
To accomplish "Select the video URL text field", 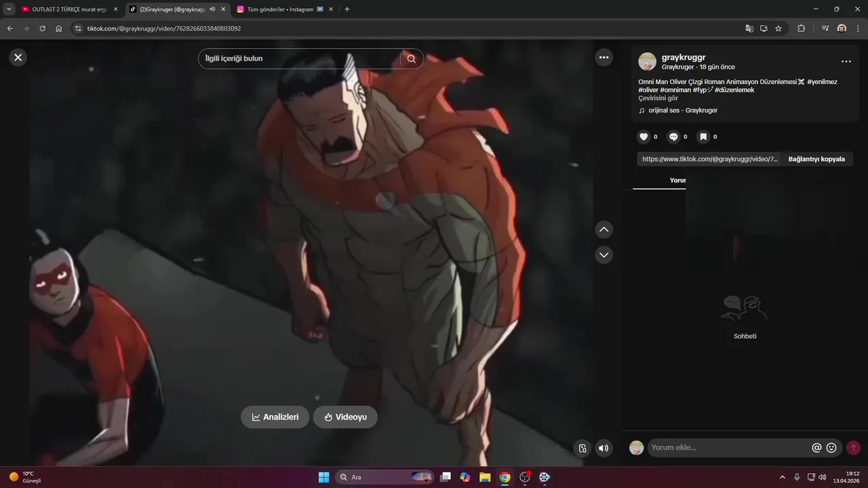I will (709, 159).
